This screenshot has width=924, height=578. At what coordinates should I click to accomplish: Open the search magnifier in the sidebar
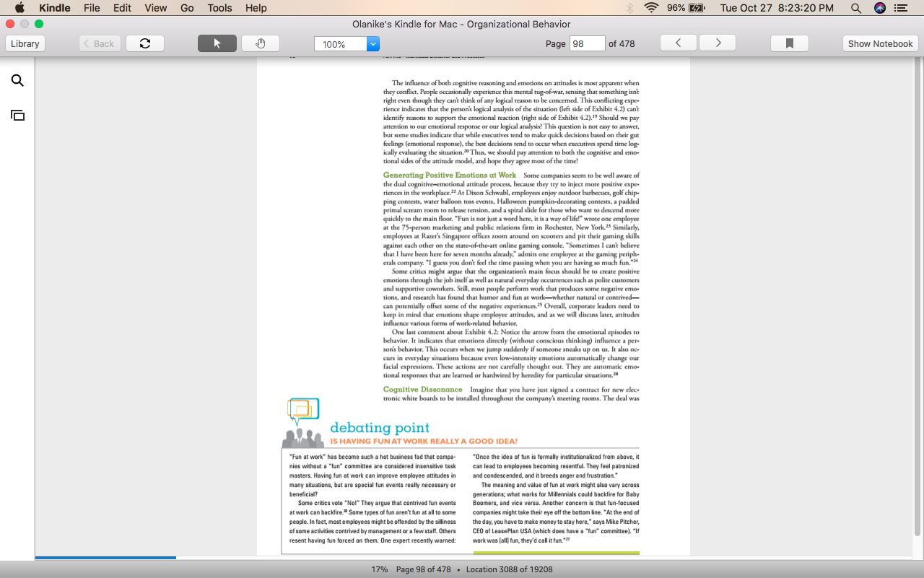click(x=17, y=80)
